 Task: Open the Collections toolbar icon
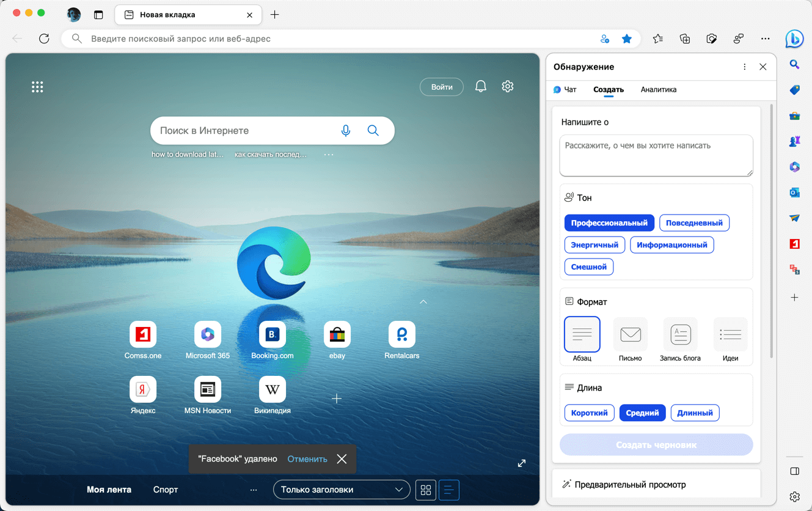(x=685, y=39)
